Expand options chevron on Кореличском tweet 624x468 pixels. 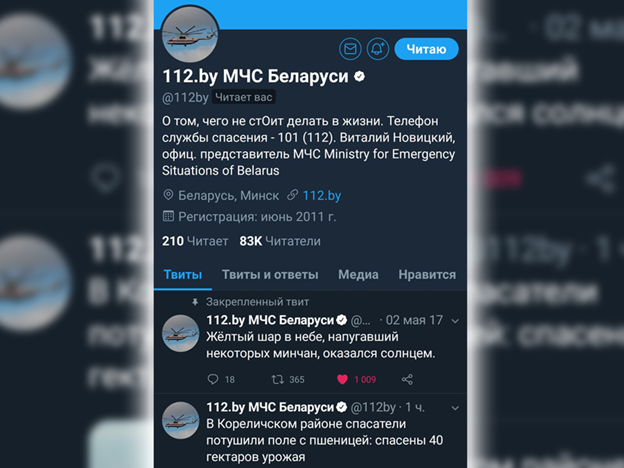(x=455, y=408)
